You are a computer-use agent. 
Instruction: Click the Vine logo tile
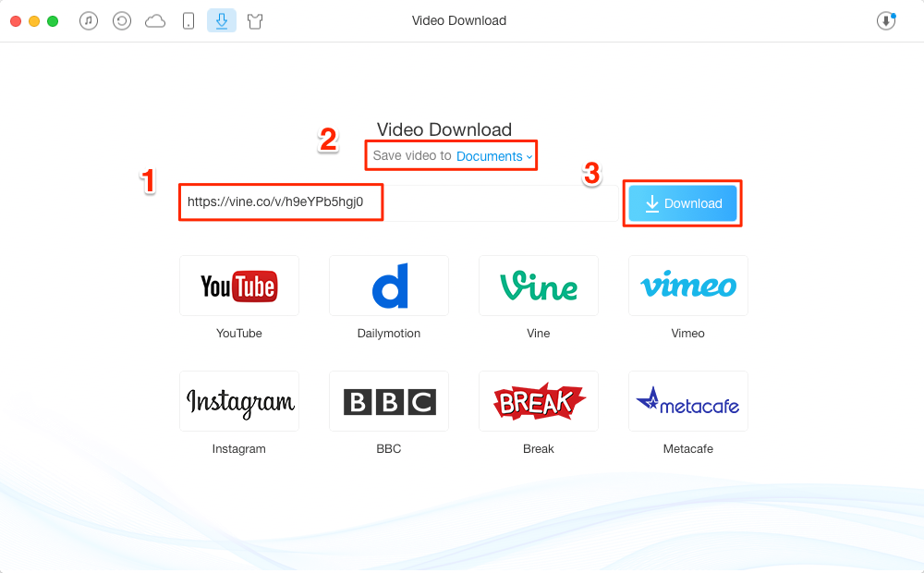(x=539, y=286)
